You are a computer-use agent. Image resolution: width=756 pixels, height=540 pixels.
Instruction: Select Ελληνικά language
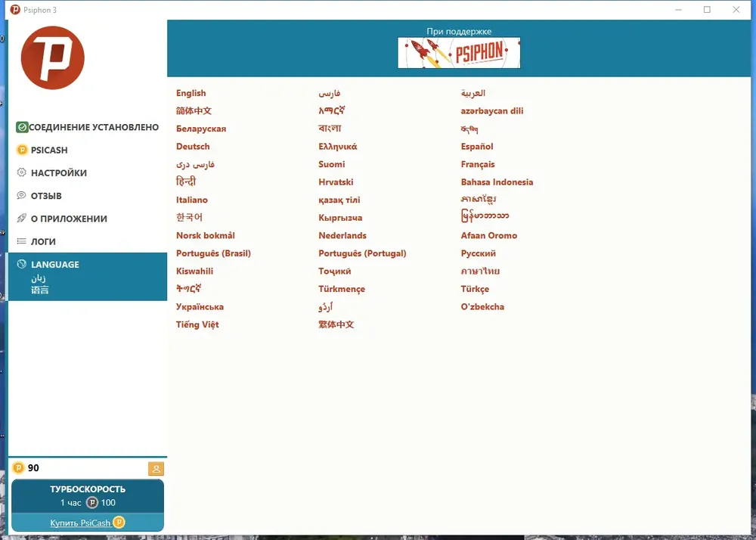[x=338, y=147]
